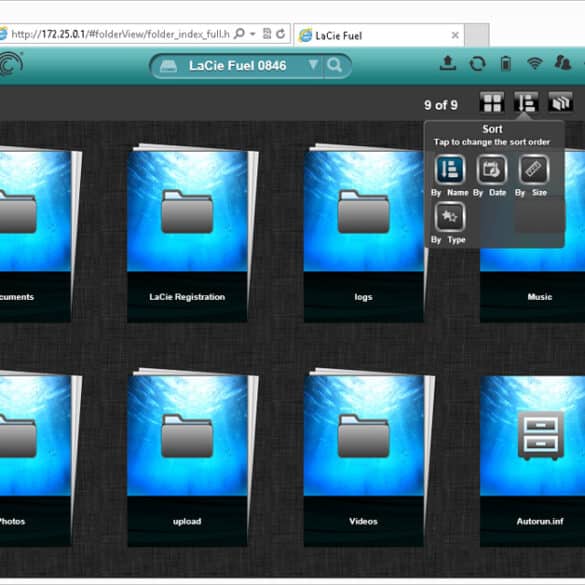
Task: Click the 'By Name' sort label
Action: pyautogui.click(x=450, y=193)
